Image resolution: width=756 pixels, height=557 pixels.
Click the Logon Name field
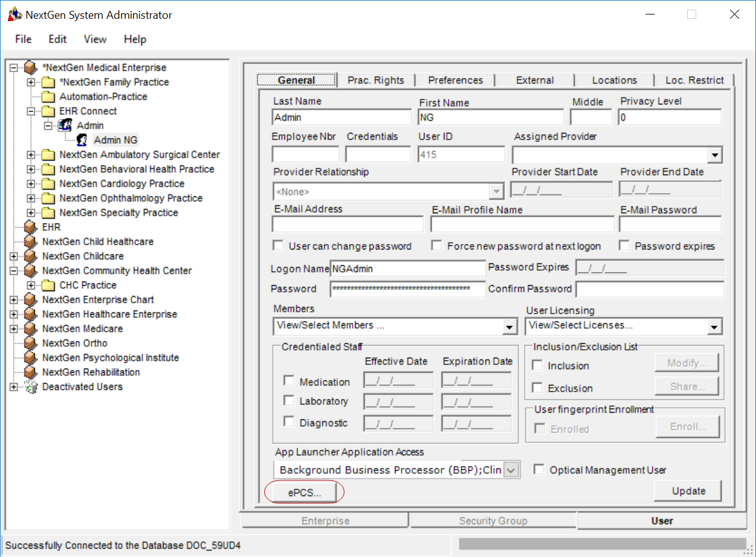pos(408,268)
